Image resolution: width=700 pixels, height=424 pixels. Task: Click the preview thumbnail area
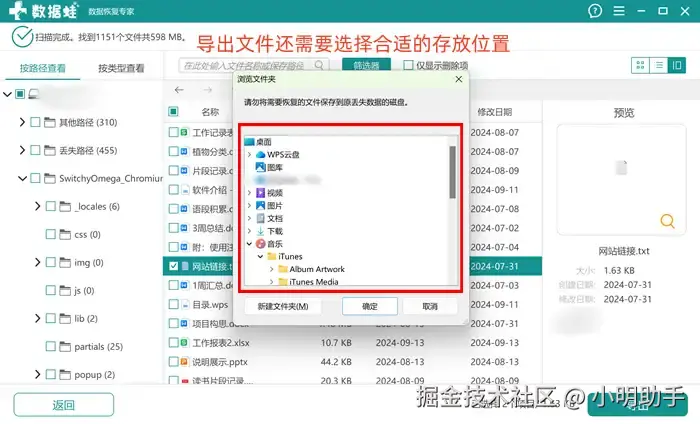[x=621, y=180]
